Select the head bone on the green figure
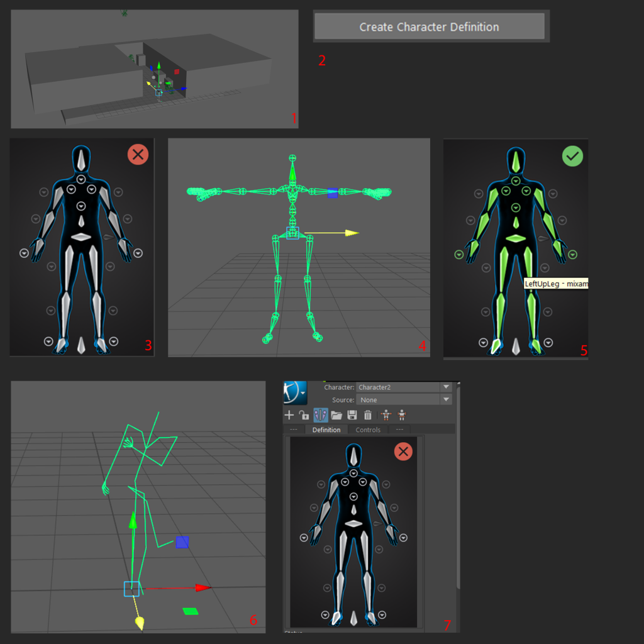 click(516, 162)
